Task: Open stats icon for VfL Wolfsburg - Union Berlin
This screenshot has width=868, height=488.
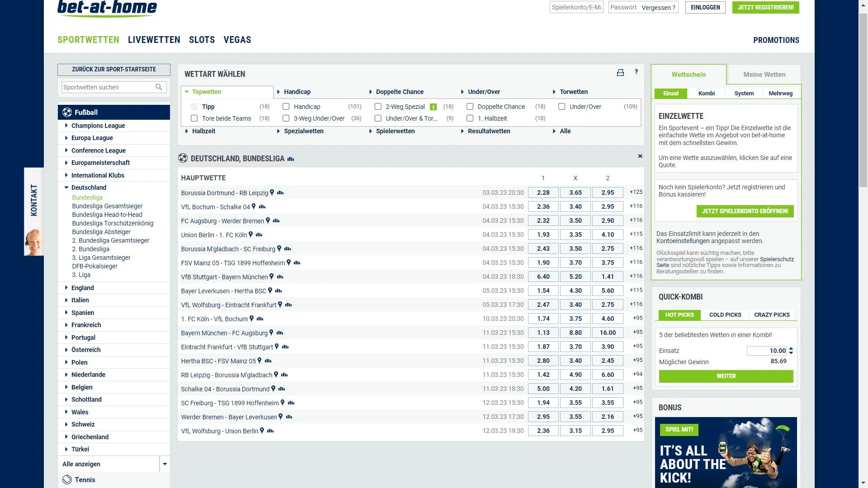Action: coord(270,431)
